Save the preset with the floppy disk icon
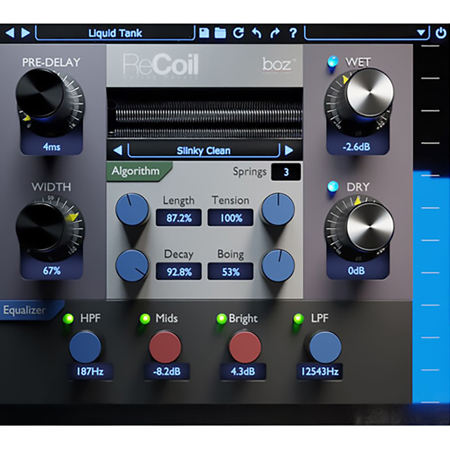 click(204, 33)
